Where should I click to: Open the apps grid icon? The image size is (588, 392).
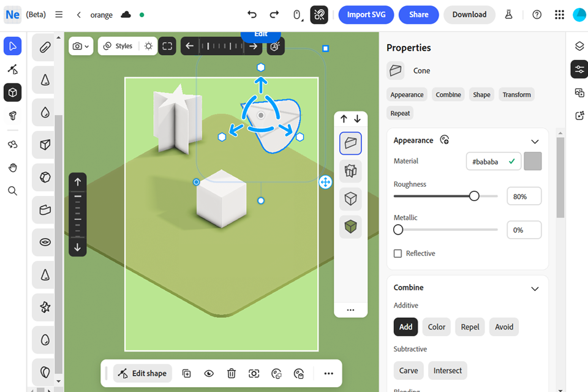tap(559, 15)
